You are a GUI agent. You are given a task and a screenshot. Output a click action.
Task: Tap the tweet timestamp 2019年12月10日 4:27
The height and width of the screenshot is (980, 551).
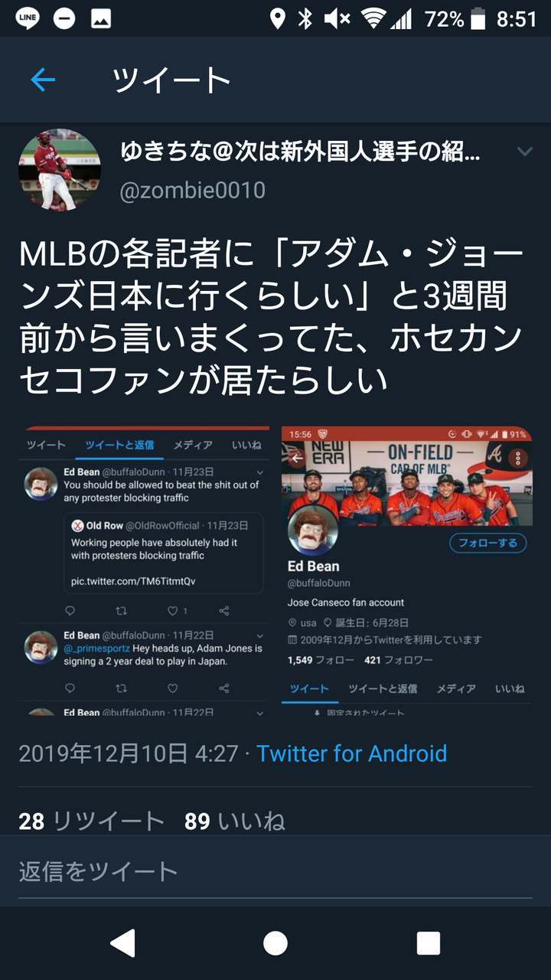point(129,753)
